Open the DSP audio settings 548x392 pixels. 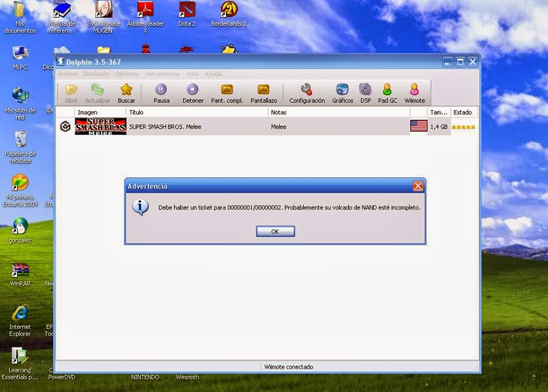(365, 91)
